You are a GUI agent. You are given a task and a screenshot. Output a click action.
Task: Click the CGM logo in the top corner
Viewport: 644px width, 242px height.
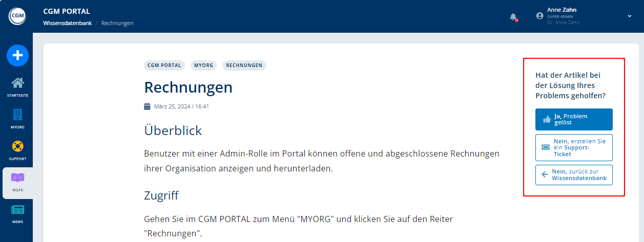point(17,16)
